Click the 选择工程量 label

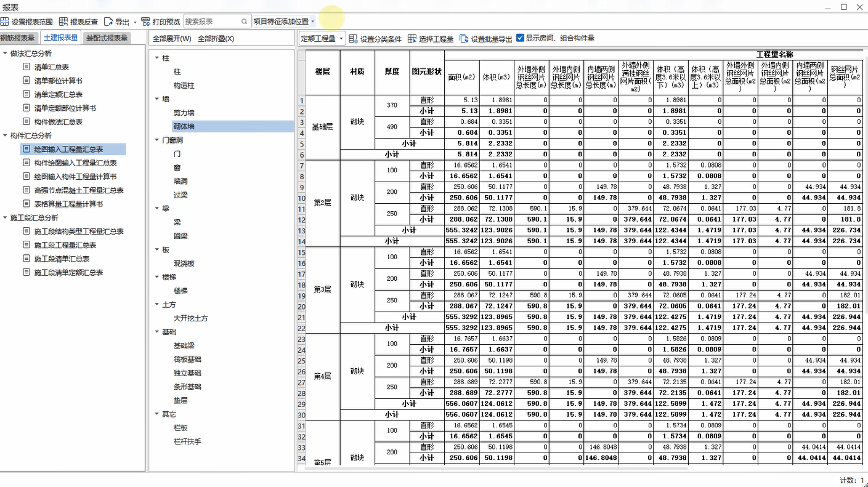click(436, 39)
